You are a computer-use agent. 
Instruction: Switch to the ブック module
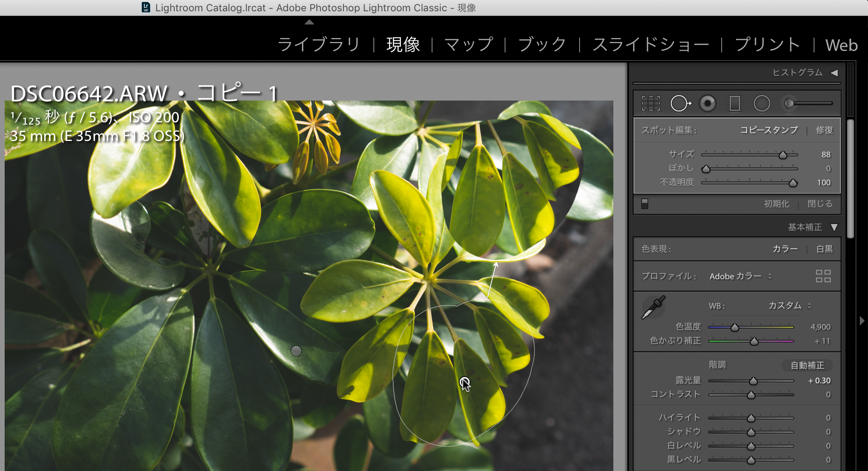[x=542, y=45]
